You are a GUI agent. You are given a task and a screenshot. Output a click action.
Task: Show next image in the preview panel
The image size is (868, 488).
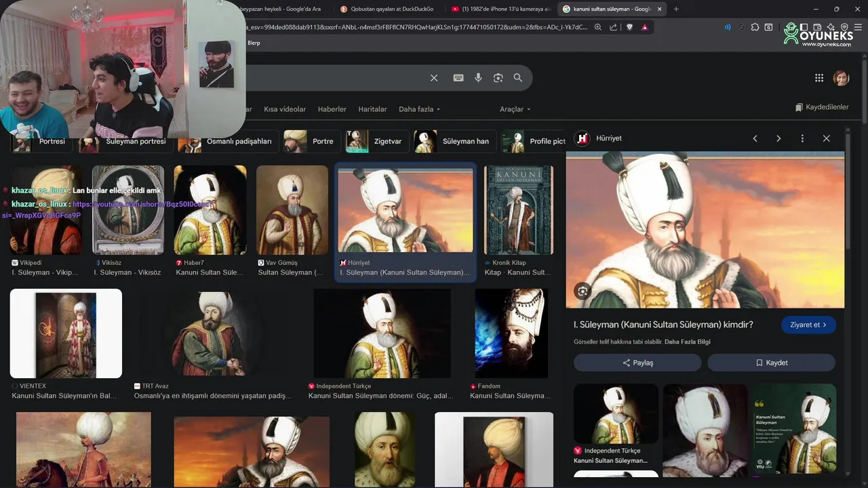pos(778,138)
